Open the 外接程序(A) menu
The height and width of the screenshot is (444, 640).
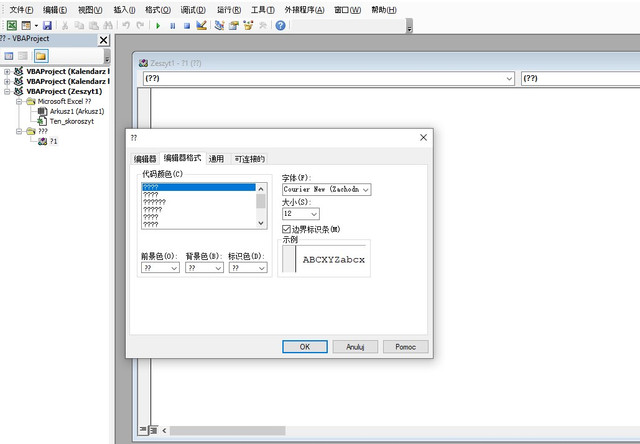tap(304, 10)
